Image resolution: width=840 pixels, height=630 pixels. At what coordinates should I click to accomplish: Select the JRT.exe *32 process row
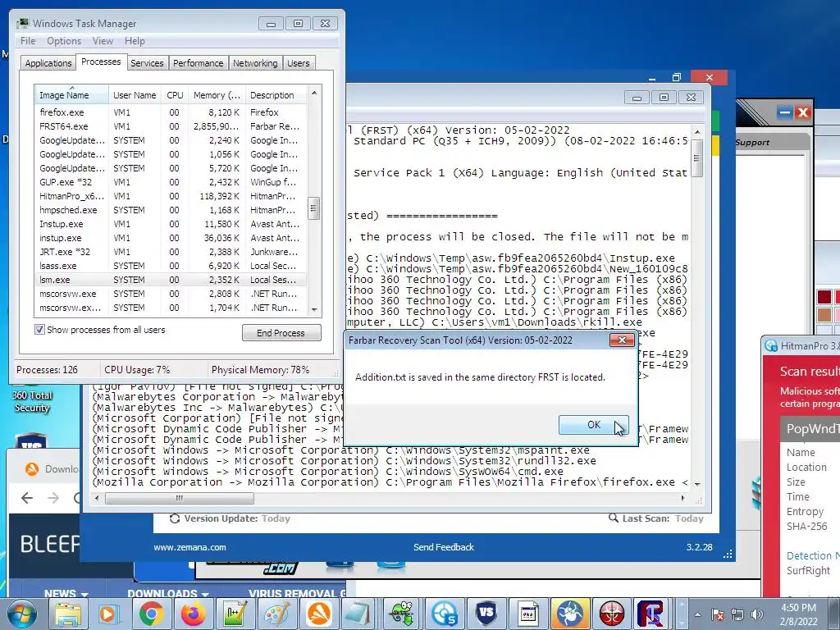pos(171,252)
